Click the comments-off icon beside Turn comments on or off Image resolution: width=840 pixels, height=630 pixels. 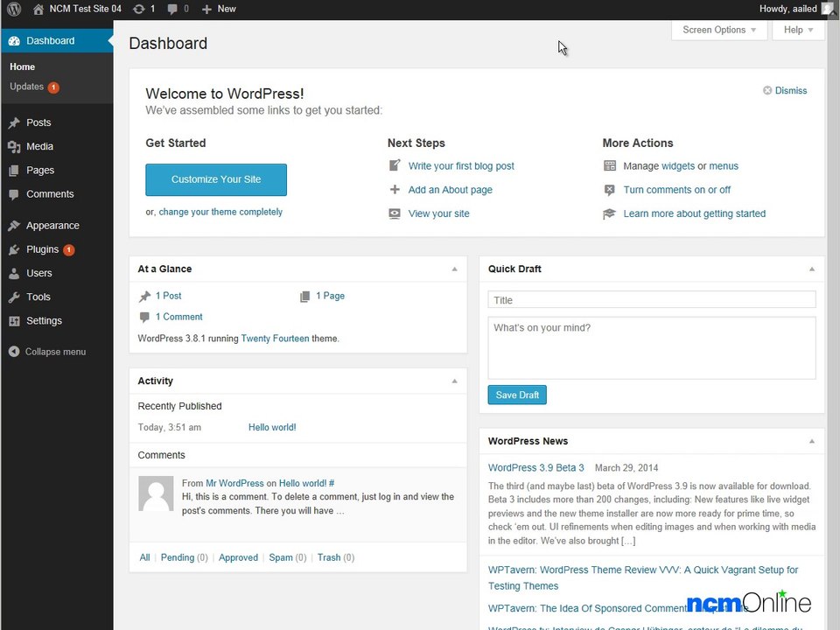click(x=610, y=190)
